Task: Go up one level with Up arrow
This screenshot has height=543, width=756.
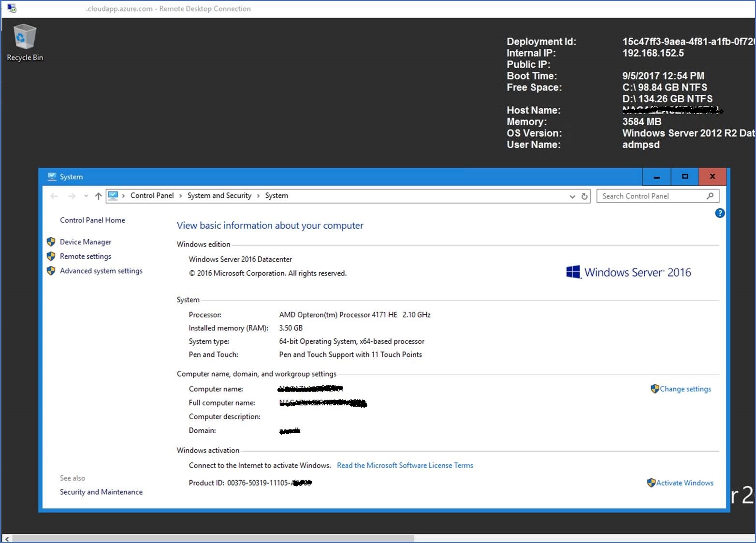Action: click(98, 196)
